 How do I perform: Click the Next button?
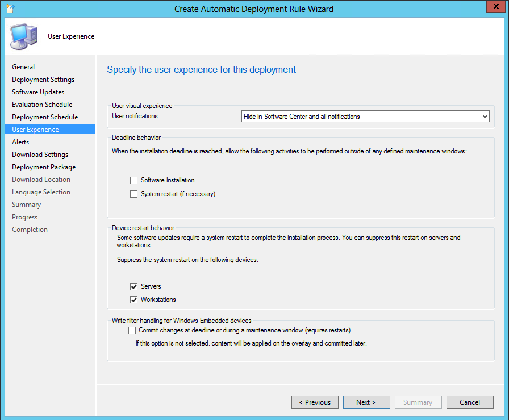[366, 402]
